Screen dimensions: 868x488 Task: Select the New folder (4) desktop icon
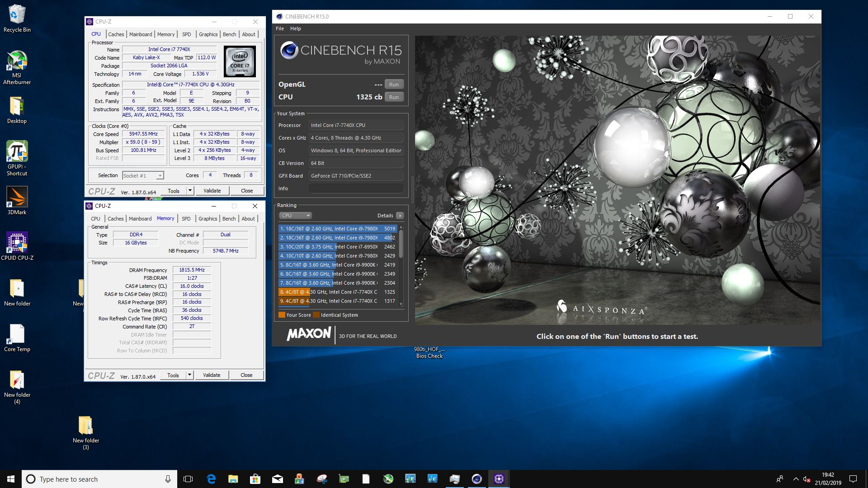coord(17,387)
